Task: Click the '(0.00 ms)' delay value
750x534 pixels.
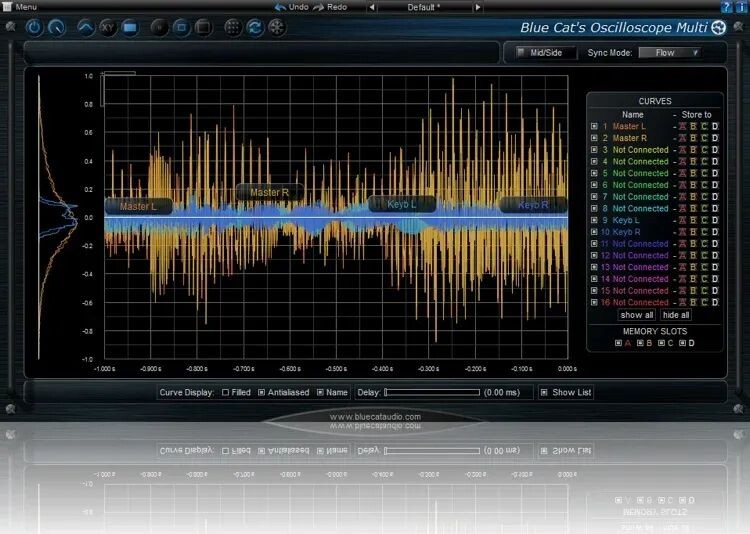Action: (502, 392)
